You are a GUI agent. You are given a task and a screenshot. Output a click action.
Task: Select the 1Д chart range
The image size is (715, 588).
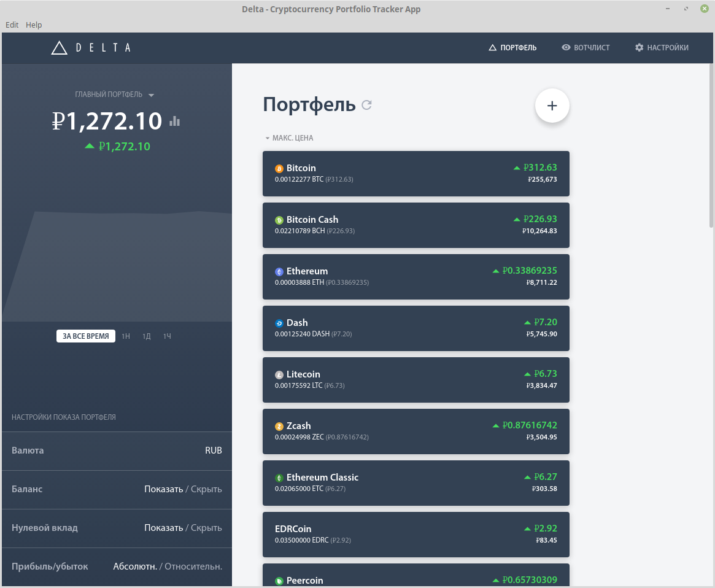(146, 336)
